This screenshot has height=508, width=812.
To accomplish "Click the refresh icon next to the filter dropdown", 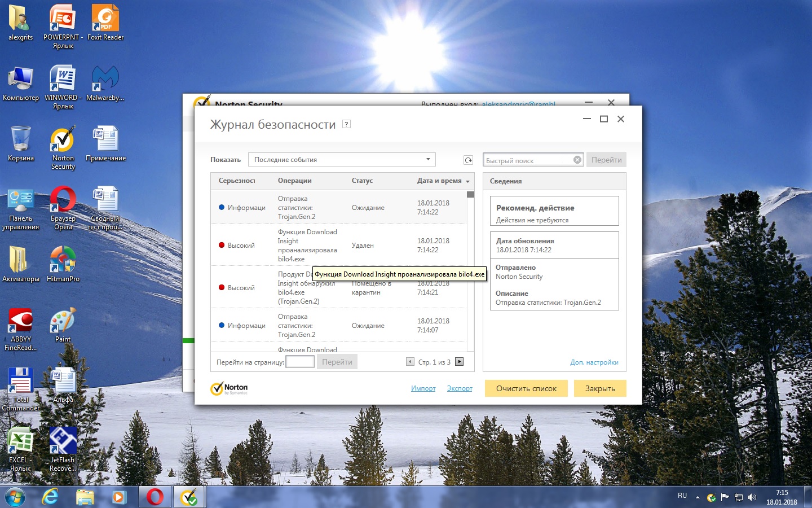I will [468, 160].
